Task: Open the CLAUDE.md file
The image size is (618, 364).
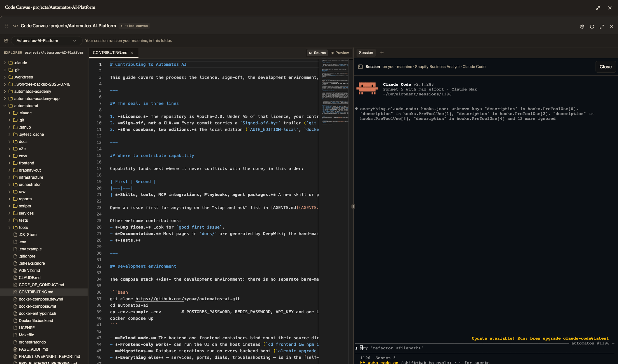Action: tap(44, 278)
